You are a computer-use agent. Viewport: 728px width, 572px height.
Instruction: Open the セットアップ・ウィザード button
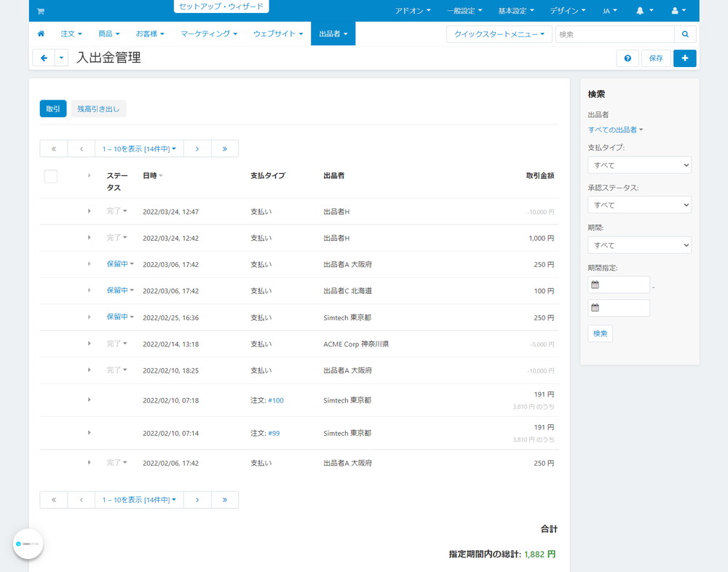[221, 7]
